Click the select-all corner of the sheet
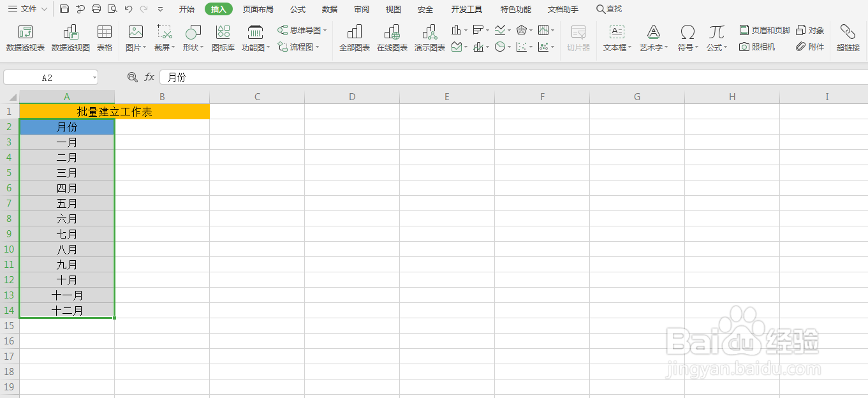The width and height of the screenshot is (868, 398). [x=10, y=97]
